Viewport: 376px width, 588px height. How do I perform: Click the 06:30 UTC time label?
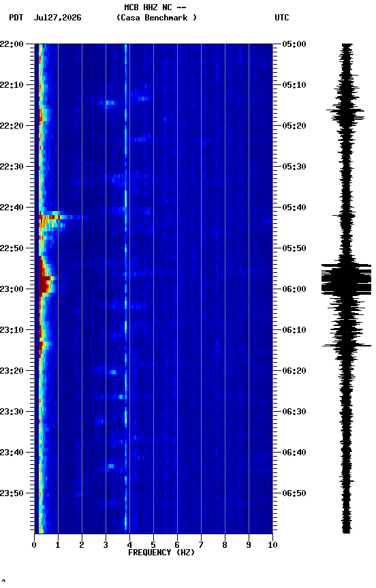(294, 412)
